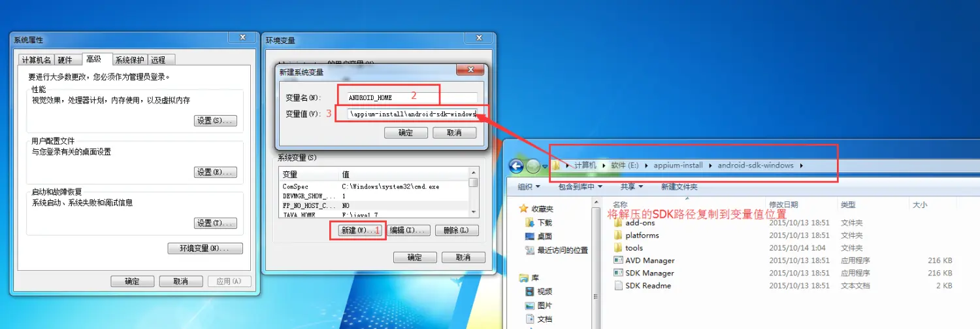This screenshot has height=329, width=980.
Task: Sort files by 修改日期 column header
Action: (783, 205)
